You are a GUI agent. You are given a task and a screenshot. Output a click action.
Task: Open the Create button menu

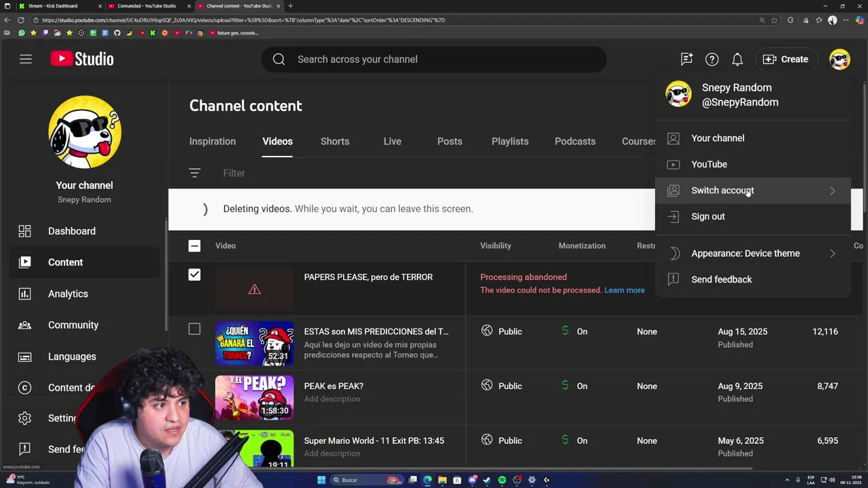coord(785,59)
